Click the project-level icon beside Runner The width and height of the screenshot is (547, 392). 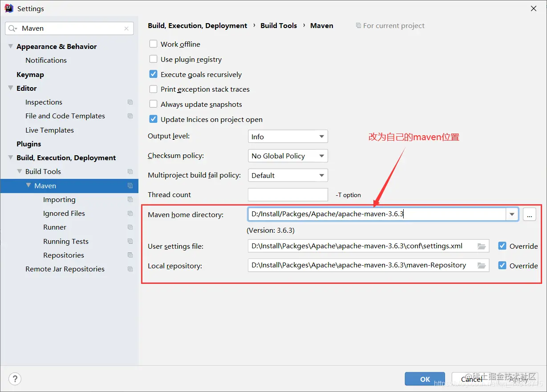click(x=130, y=227)
